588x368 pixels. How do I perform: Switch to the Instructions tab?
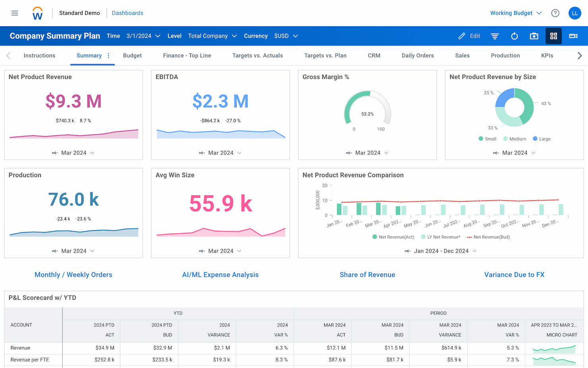tap(39, 56)
